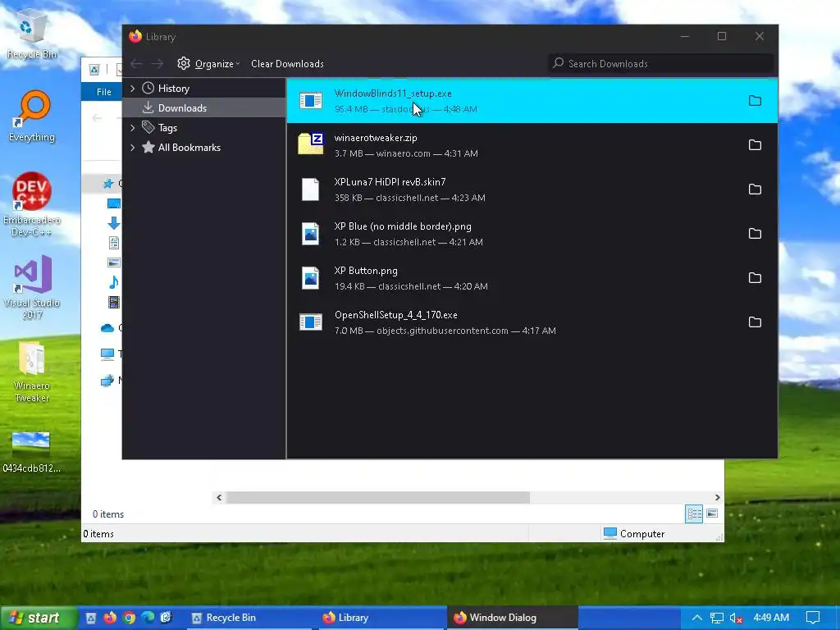Click Explorer OneDrive cloud icon

pyautogui.click(x=107, y=328)
